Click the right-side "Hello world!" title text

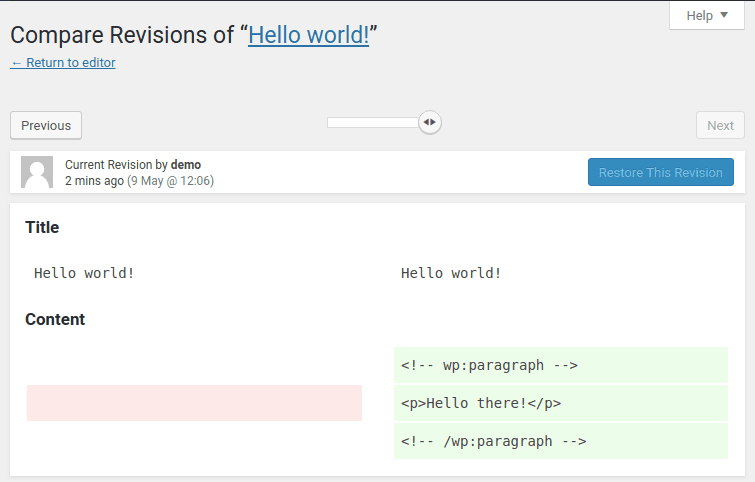(x=451, y=272)
